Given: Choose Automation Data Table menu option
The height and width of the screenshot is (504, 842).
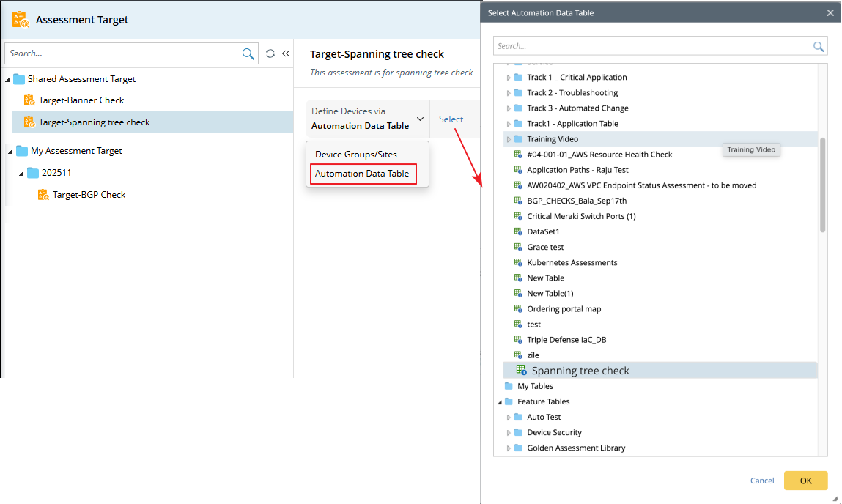Looking at the screenshot, I should (362, 174).
